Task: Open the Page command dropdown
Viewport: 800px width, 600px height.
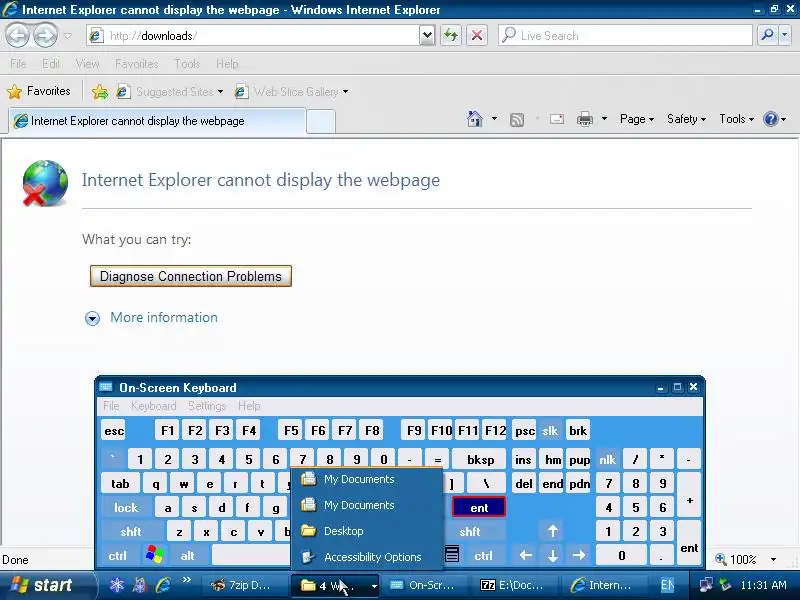Action: click(637, 119)
